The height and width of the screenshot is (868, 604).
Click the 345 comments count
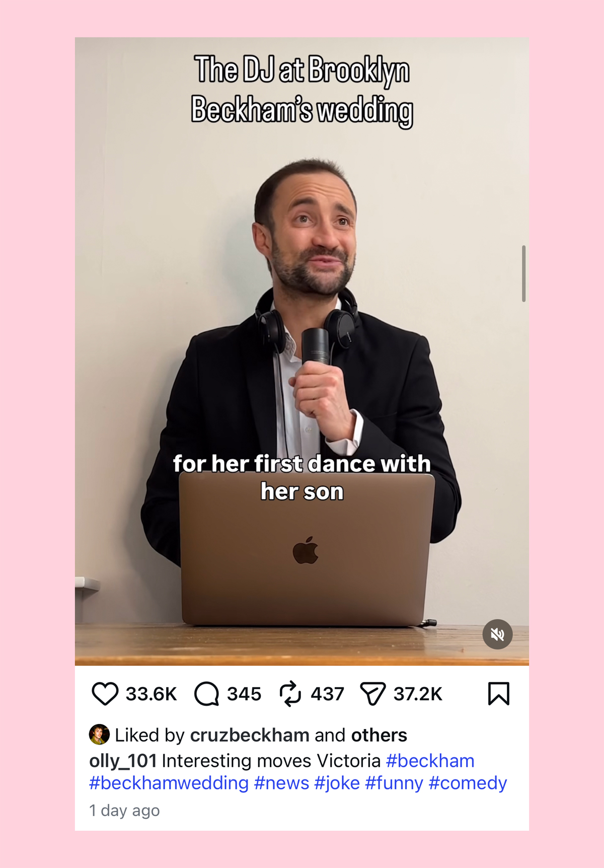click(244, 694)
